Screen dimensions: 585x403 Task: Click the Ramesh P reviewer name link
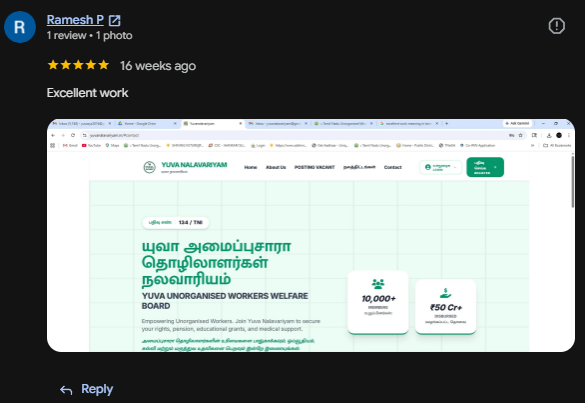click(x=75, y=20)
